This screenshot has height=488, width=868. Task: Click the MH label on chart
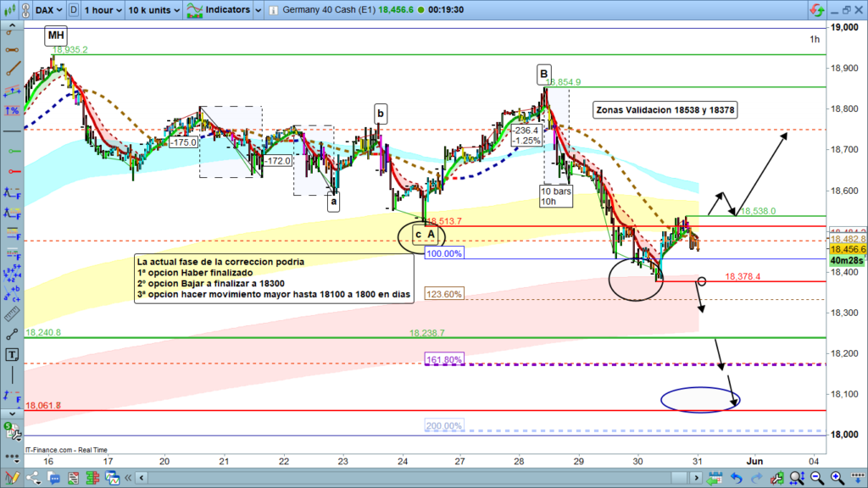[x=56, y=36]
